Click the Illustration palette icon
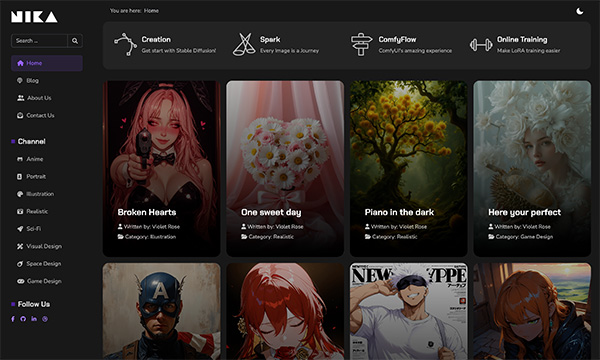The height and width of the screenshot is (360, 600). click(x=20, y=194)
